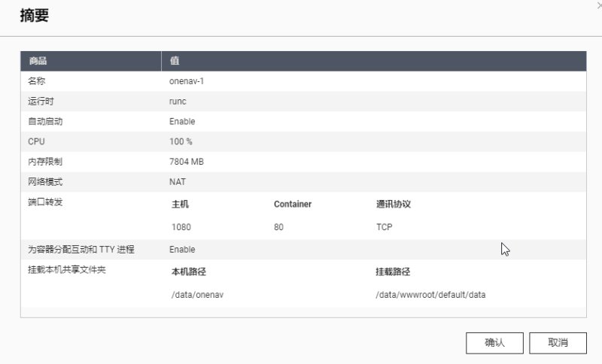The image size is (602, 364).
Task: Click the 摘要 dialog title
Action: pyautogui.click(x=35, y=16)
